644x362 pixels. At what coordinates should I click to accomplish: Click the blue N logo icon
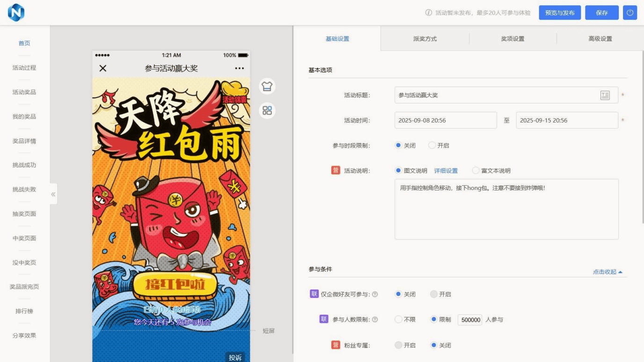pos(16,13)
